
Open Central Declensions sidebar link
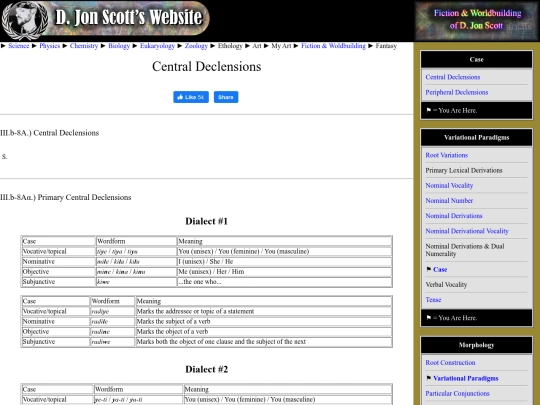pyautogui.click(x=453, y=77)
